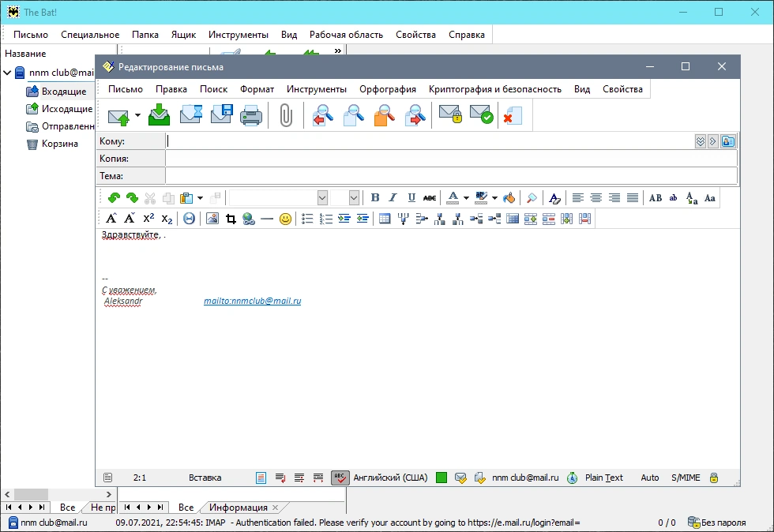Insert hyperlink globe icon
The width and height of the screenshot is (774, 532).
pyautogui.click(x=249, y=219)
